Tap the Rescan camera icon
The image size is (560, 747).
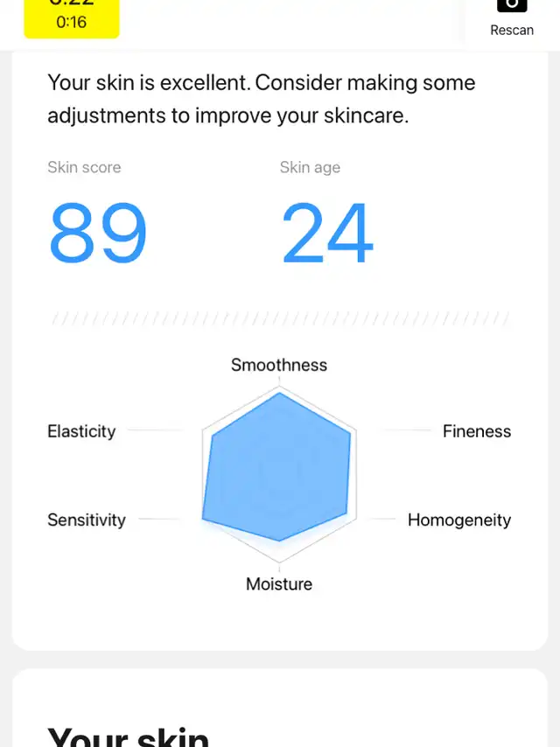(512, 5)
